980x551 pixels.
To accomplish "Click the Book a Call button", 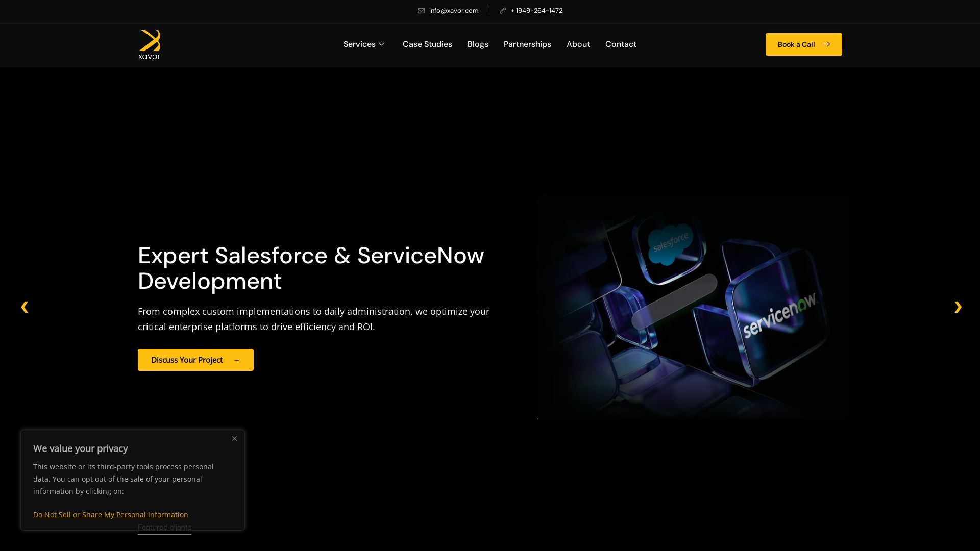I will point(804,44).
